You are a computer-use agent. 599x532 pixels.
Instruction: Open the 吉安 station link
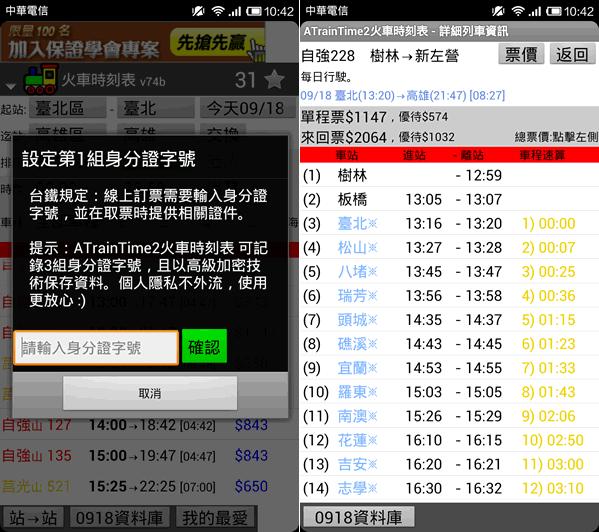[357, 464]
